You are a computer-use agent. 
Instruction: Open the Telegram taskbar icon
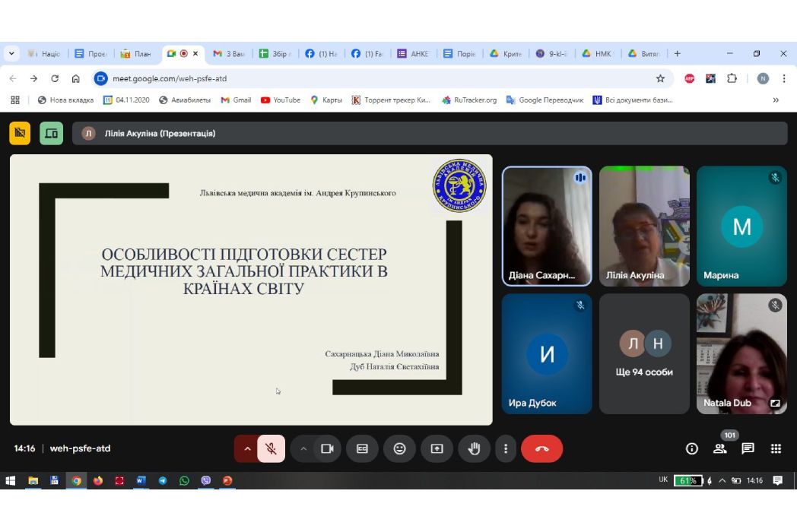point(163,480)
